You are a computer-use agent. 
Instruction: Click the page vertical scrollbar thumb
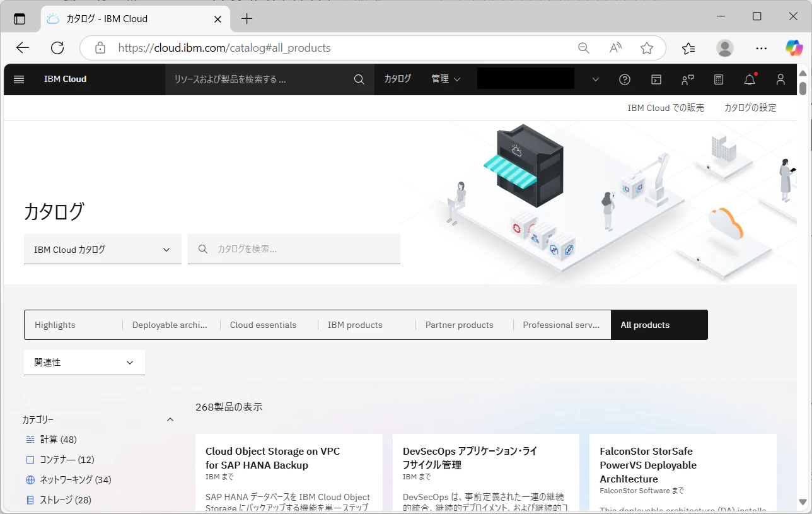click(803, 89)
